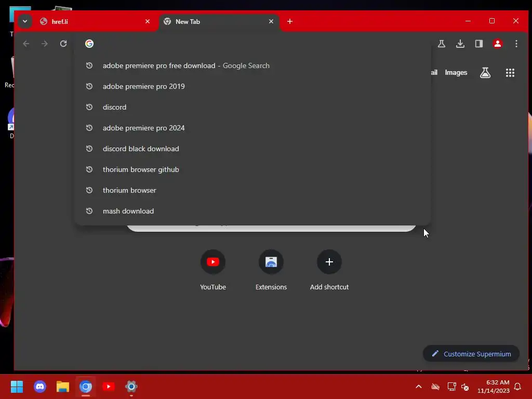532x399 pixels.
Task: Click the cloud sync tray icon
Action: 435,387
